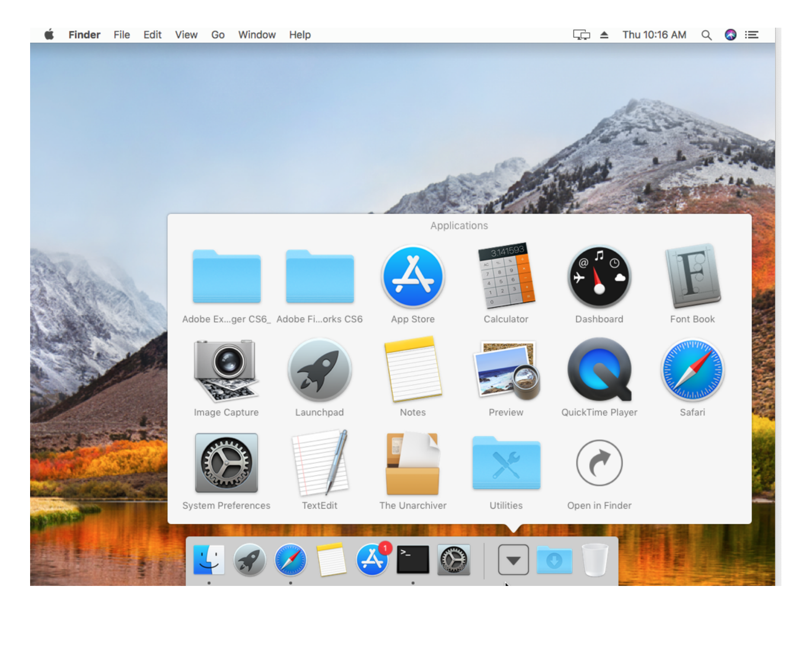Click the display mirroring menu bar icon

click(581, 35)
